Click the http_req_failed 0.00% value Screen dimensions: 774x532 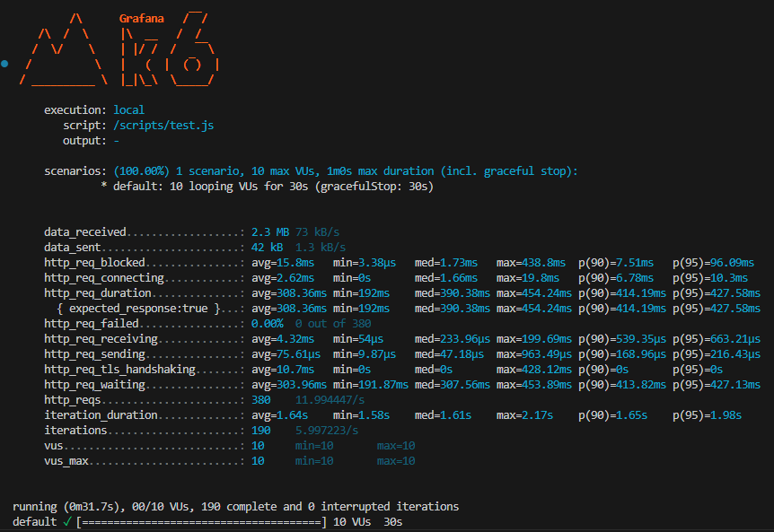pos(267,324)
